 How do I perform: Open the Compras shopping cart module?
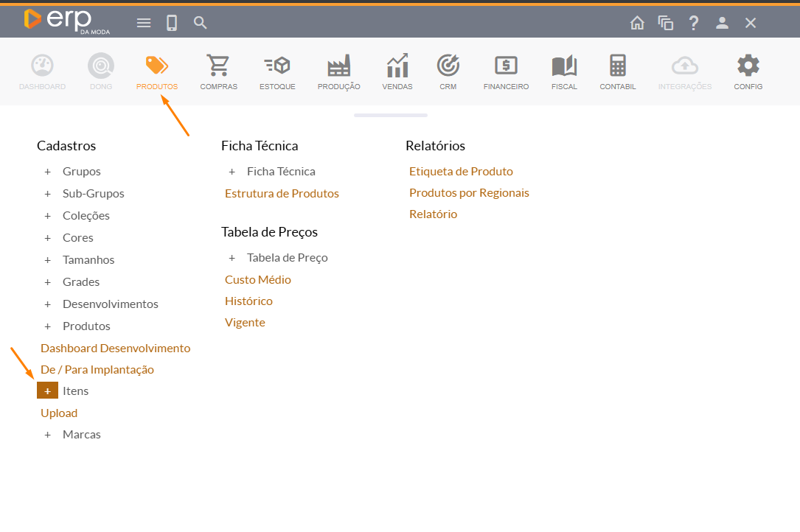(218, 72)
